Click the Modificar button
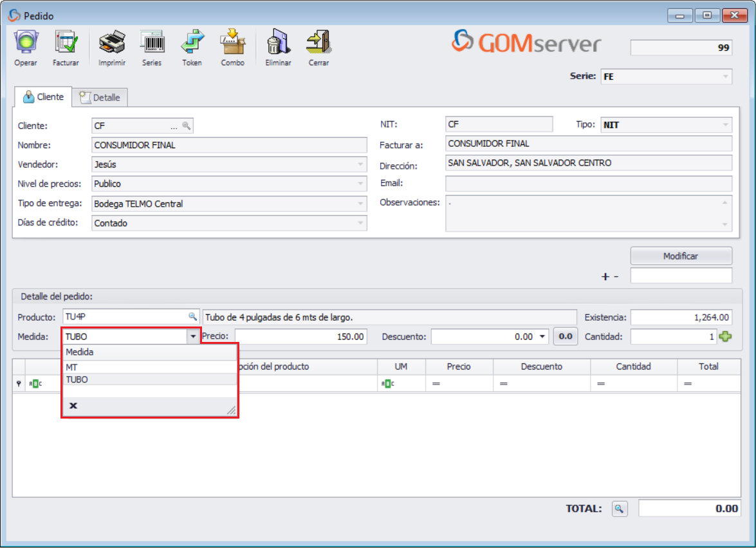The width and height of the screenshot is (756, 548). [x=680, y=256]
